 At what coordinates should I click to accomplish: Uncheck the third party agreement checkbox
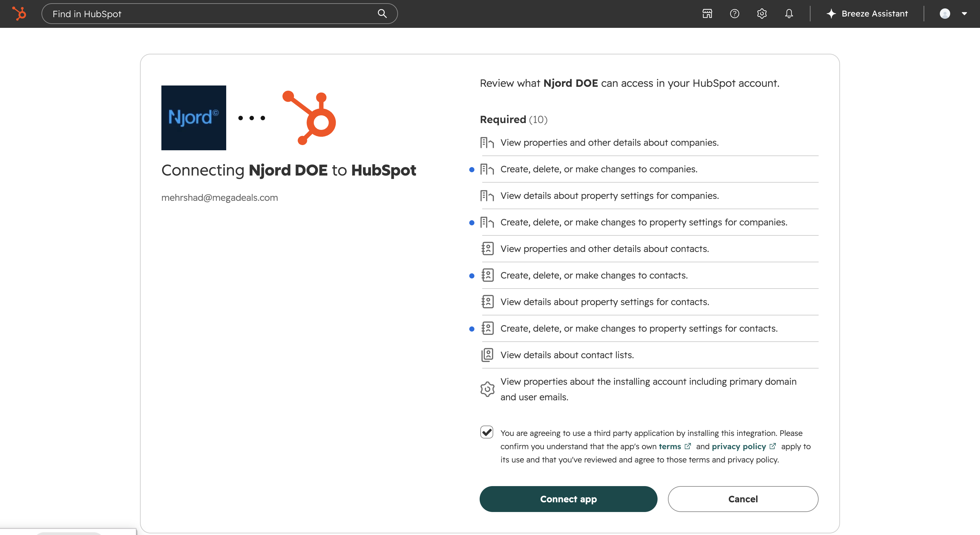pos(486,432)
